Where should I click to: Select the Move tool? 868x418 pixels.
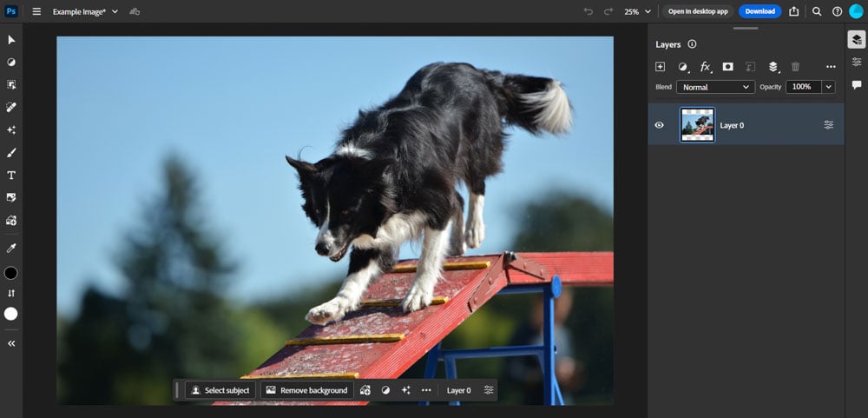tap(11, 40)
